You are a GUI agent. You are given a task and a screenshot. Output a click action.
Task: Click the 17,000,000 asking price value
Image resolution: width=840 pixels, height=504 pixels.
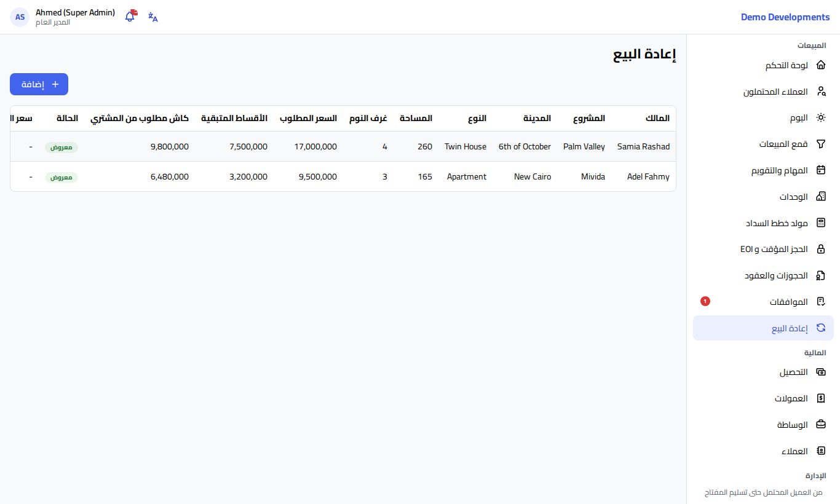tap(315, 146)
